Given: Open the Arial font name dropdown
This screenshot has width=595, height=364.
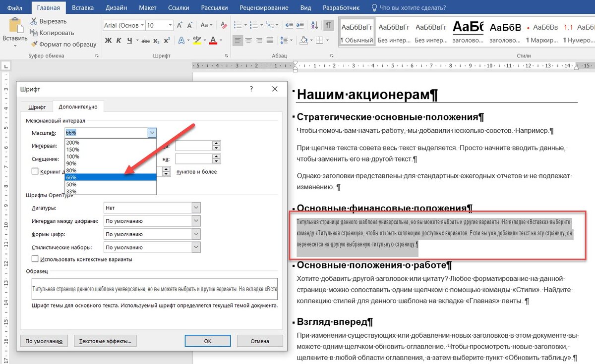Looking at the screenshot, I should click(x=142, y=25).
